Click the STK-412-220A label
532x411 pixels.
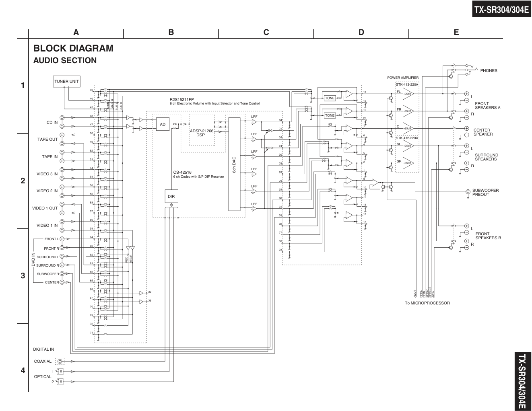[x=407, y=138]
